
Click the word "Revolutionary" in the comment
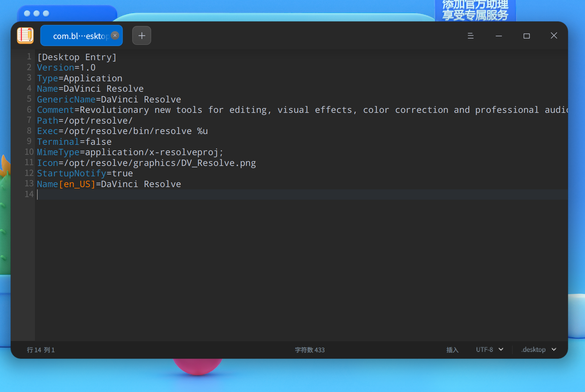tap(114, 110)
